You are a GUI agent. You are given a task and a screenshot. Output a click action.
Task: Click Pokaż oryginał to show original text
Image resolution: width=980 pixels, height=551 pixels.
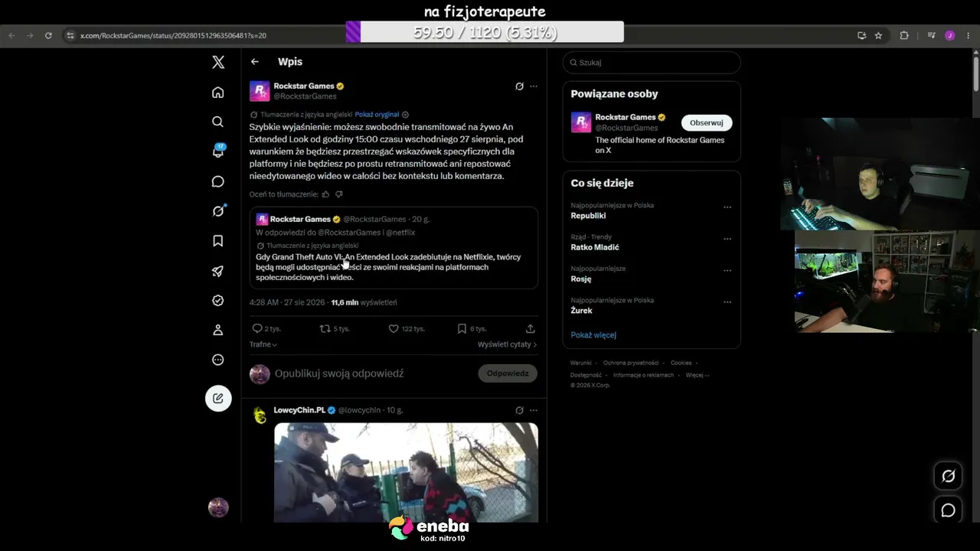click(x=377, y=115)
